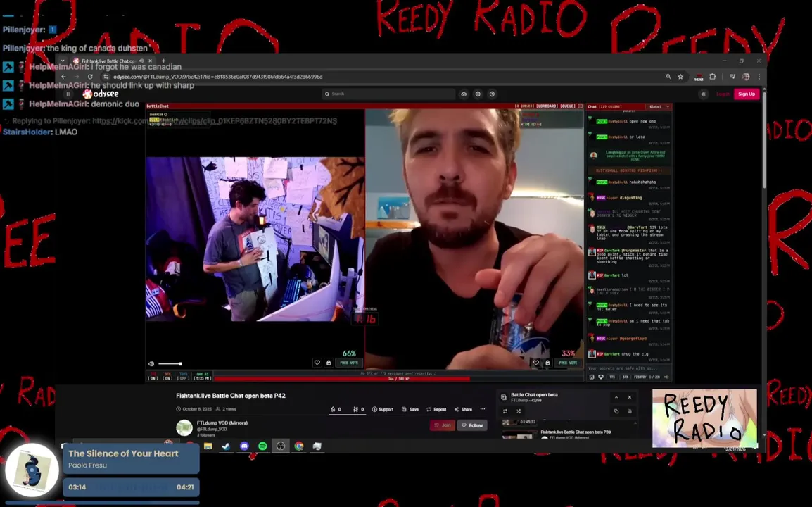Image resolution: width=812 pixels, height=507 pixels.
Task: Click the Follow button
Action: point(471,425)
